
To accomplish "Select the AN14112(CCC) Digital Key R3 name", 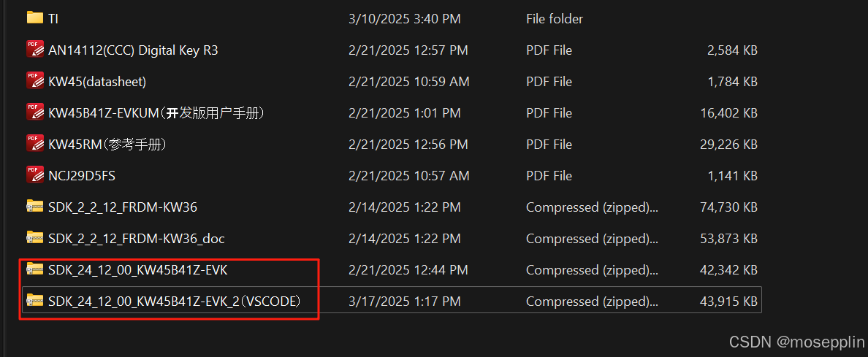I will click(133, 50).
